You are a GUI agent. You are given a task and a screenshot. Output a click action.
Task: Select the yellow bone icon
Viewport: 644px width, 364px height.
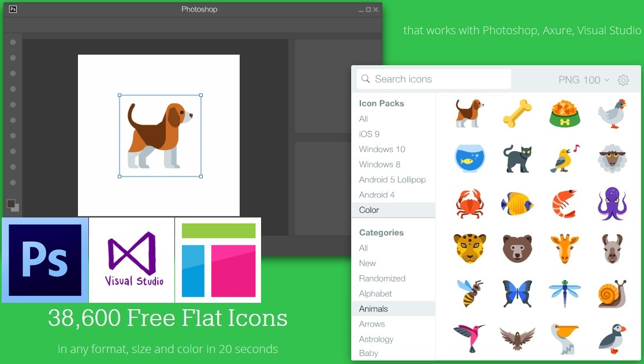point(517,113)
